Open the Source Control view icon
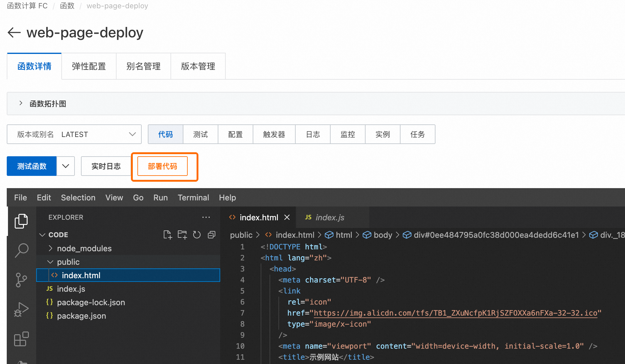The image size is (625, 364). click(x=21, y=280)
